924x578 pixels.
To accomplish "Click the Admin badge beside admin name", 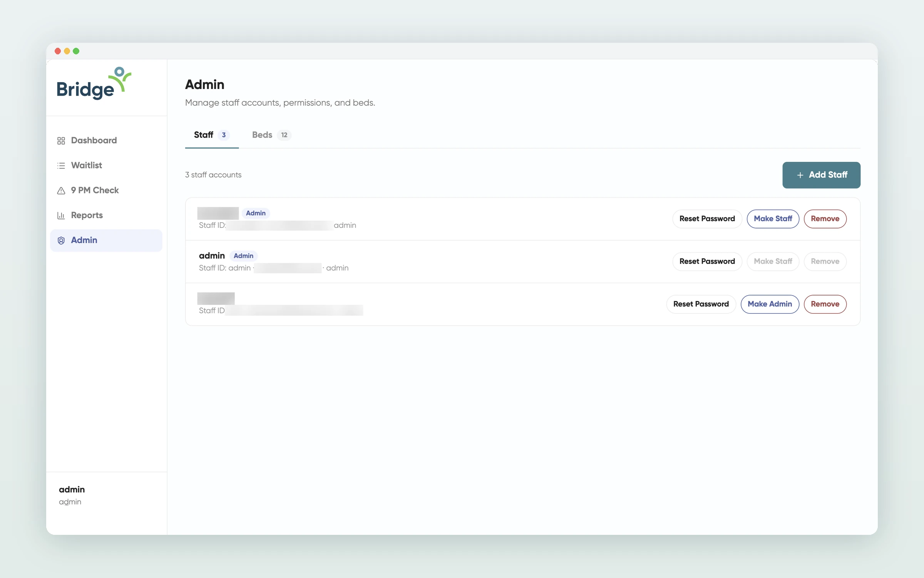I will pyautogui.click(x=243, y=256).
